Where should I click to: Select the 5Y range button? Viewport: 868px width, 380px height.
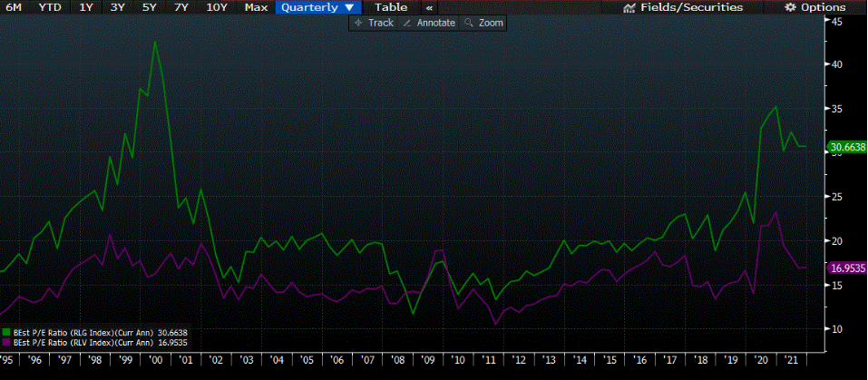tap(150, 7)
